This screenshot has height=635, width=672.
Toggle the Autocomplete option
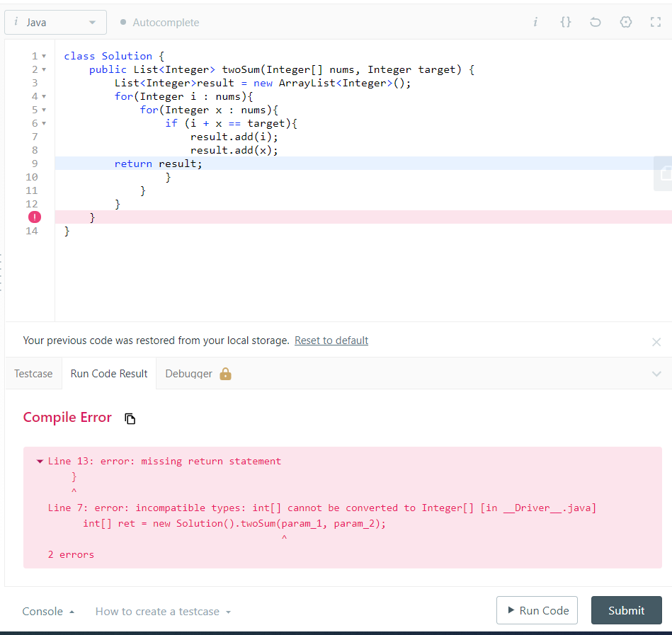tap(160, 22)
